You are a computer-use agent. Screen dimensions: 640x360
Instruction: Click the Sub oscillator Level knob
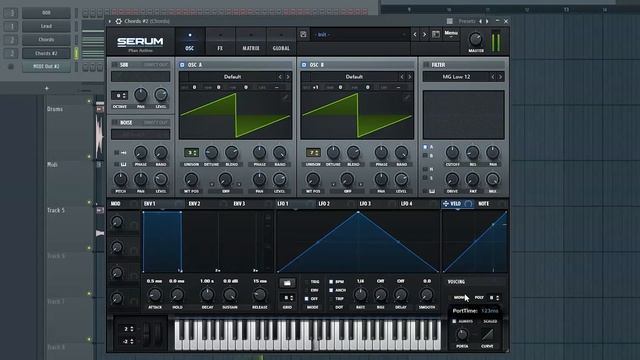pyautogui.click(x=161, y=95)
